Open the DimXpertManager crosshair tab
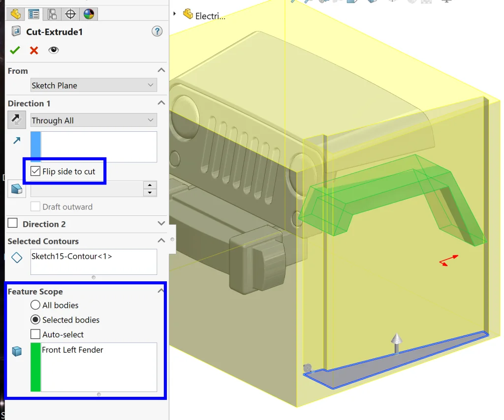Viewport: 504px width, 420px height. click(70, 14)
